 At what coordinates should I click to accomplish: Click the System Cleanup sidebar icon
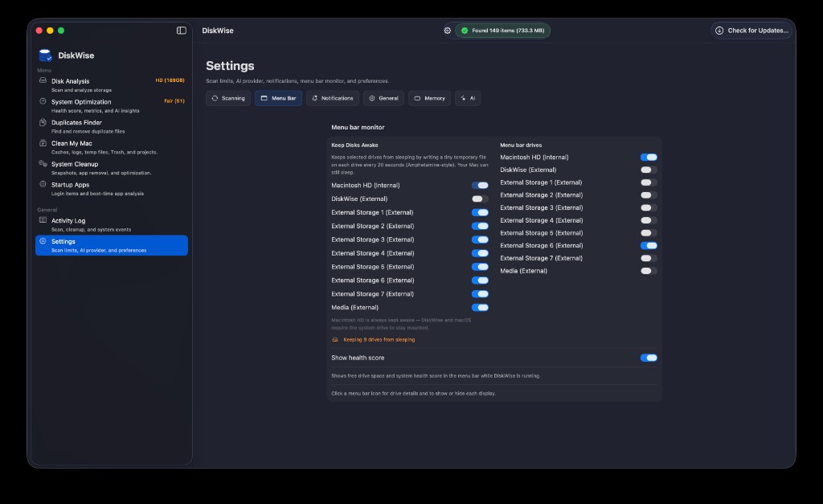pyautogui.click(x=43, y=163)
